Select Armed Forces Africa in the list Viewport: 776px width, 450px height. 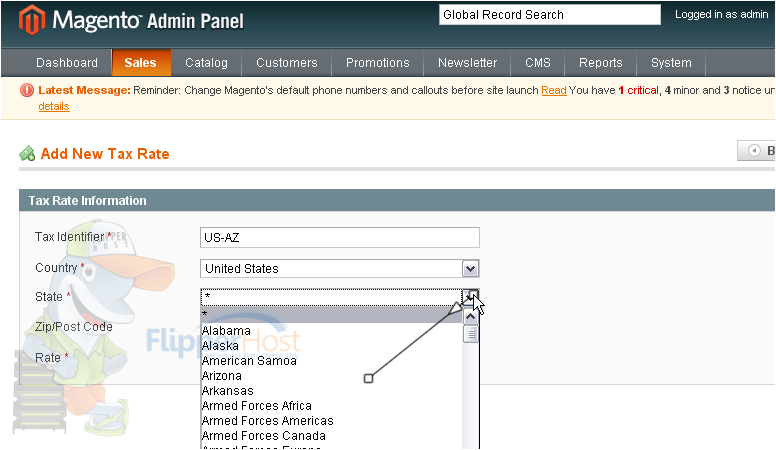[x=332, y=406]
